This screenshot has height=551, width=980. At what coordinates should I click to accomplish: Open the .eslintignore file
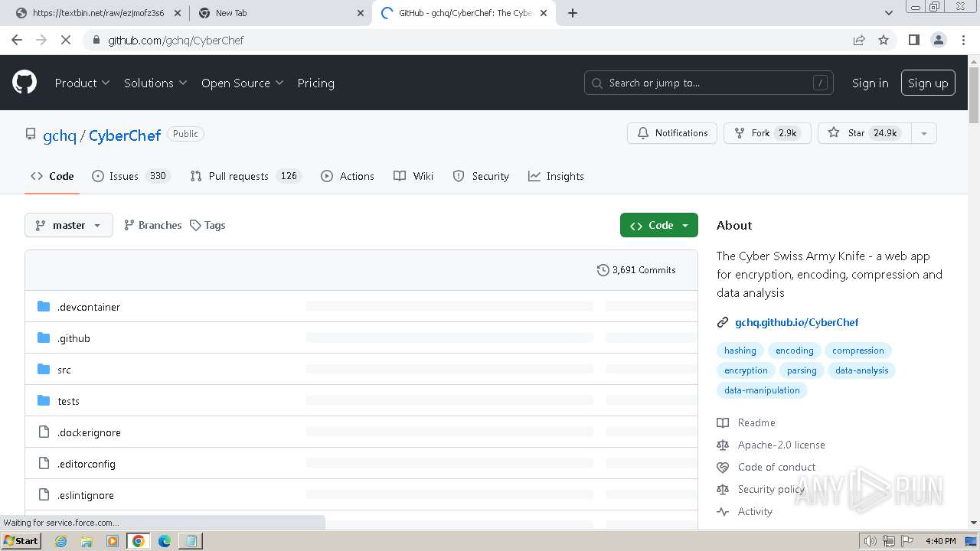coord(86,495)
